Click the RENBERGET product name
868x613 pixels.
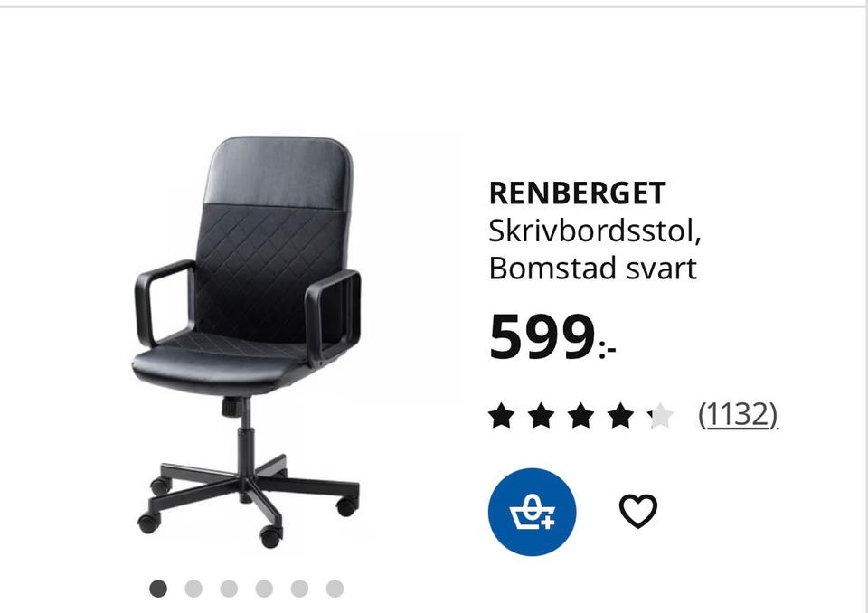tap(578, 193)
